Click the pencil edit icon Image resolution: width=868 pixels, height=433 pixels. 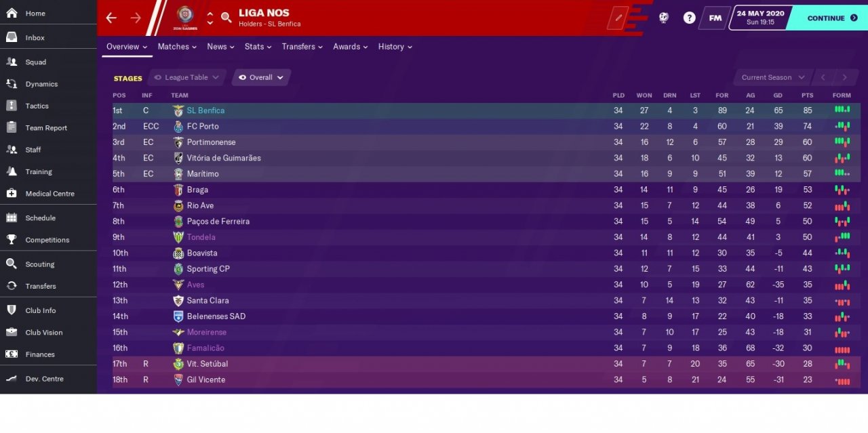click(618, 18)
